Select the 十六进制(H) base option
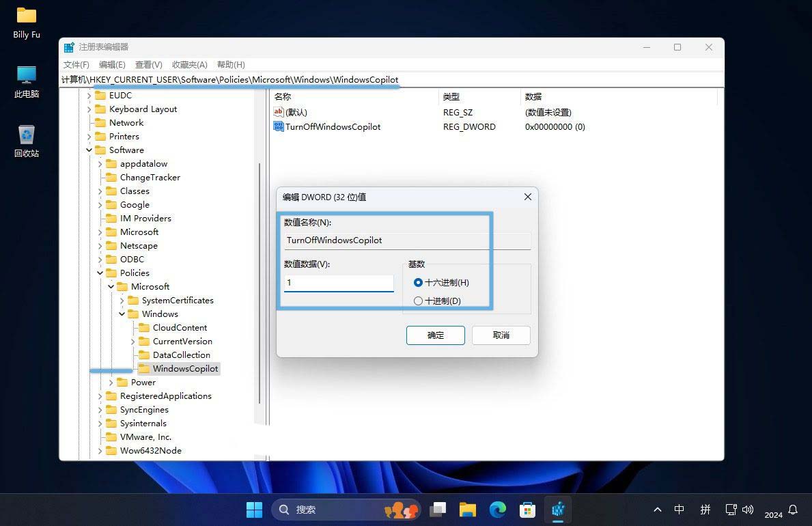This screenshot has width=812, height=526. coord(418,282)
